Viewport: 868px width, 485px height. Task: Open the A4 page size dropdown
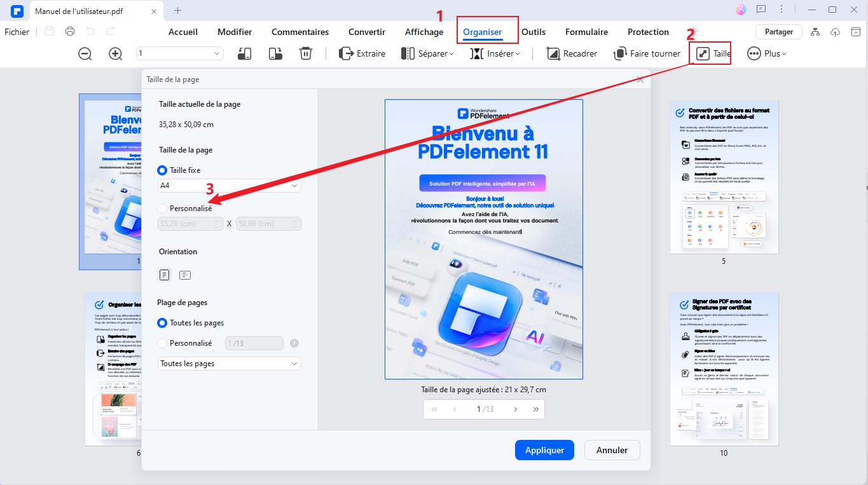(230, 186)
